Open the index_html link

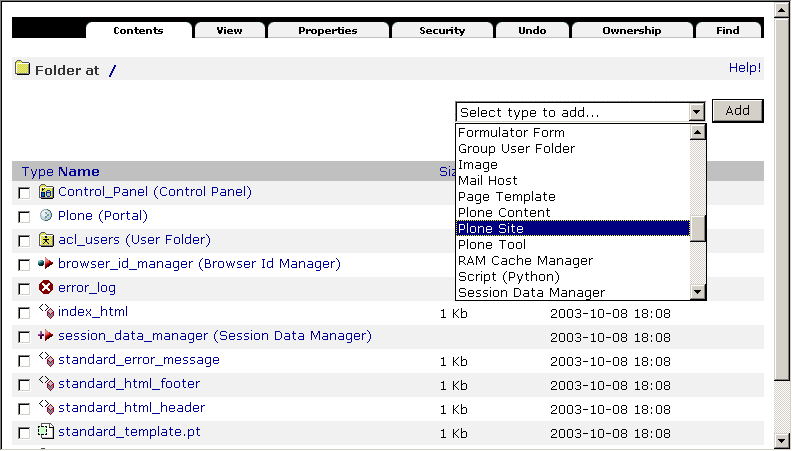tap(93, 312)
